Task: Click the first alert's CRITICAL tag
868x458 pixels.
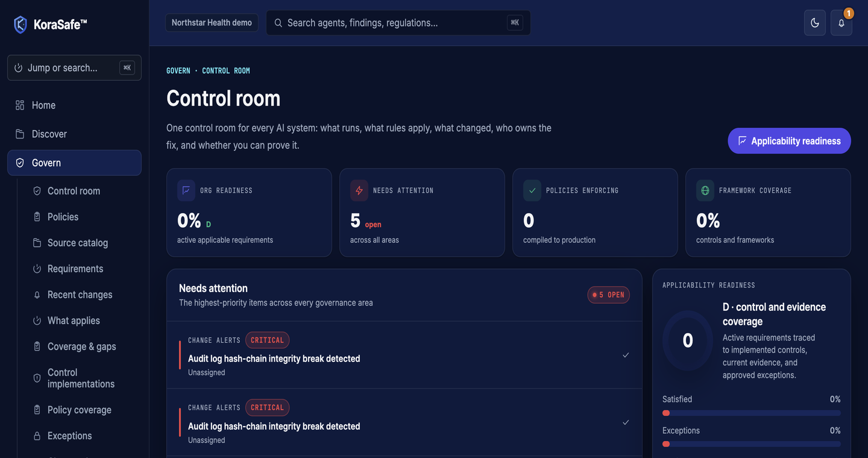Action: click(267, 340)
